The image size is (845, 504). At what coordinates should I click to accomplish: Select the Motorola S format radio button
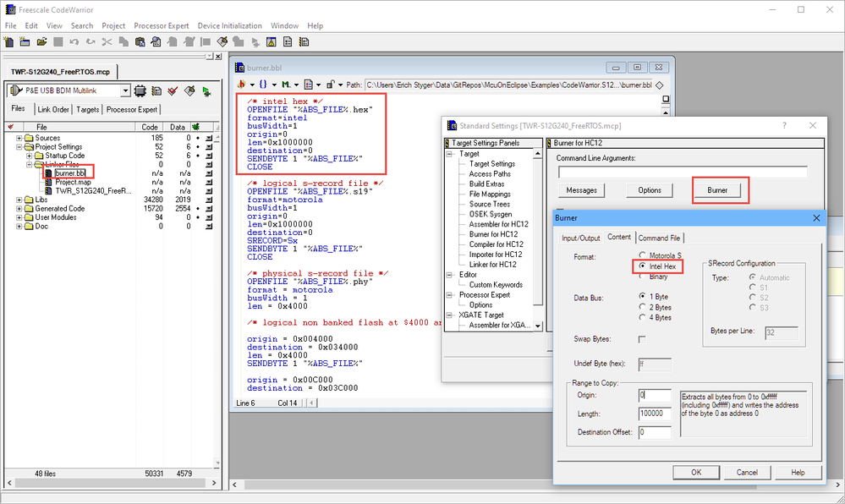pos(644,255)
